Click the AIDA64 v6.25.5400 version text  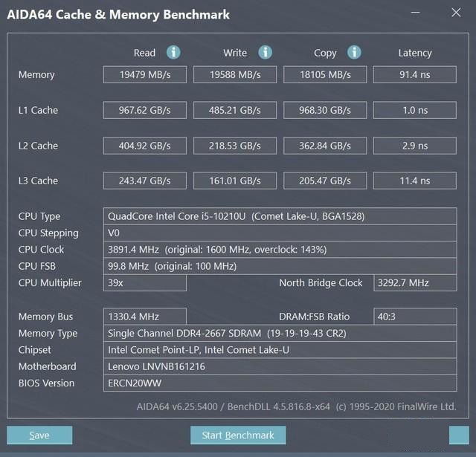click(177, 406)
